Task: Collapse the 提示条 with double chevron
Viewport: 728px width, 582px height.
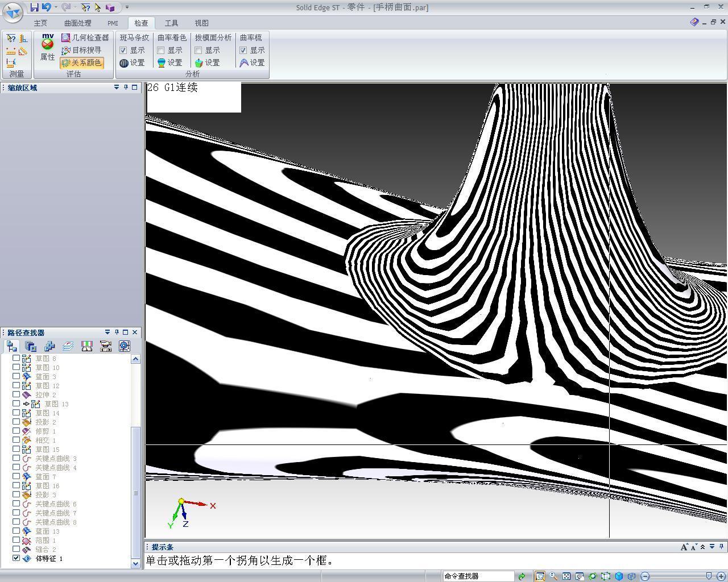Action: pyautogui.click(x=703, y=547)
